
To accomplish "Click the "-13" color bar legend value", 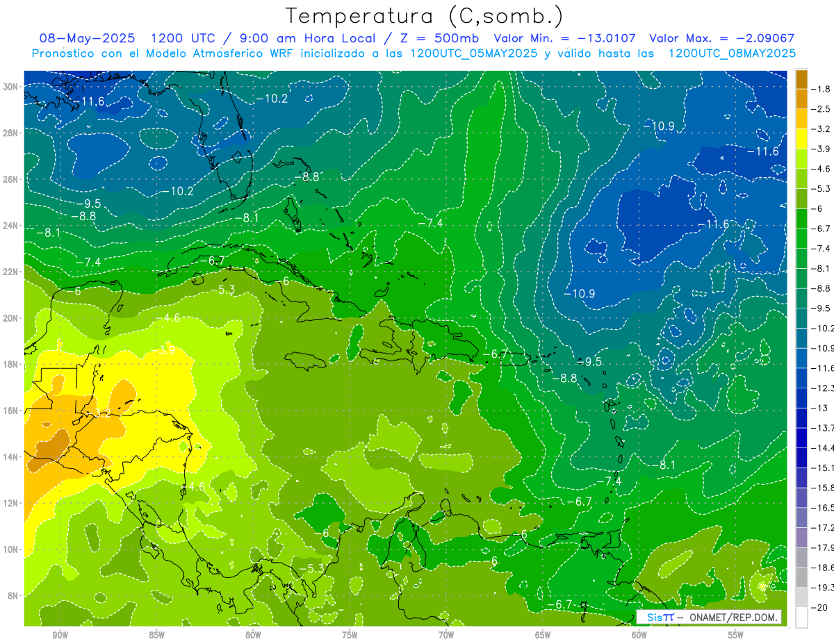I will click(x=819, y=408).
